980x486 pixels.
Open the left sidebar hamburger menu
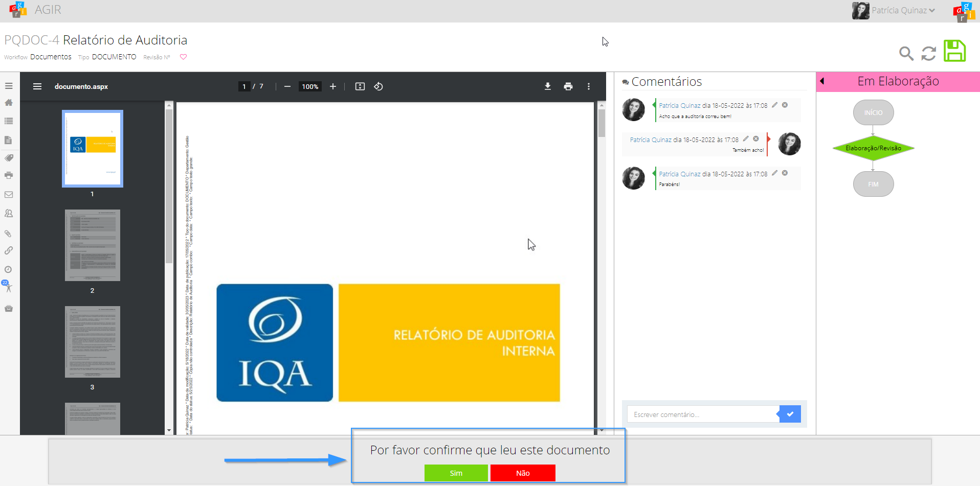click(x=9, y=86)
